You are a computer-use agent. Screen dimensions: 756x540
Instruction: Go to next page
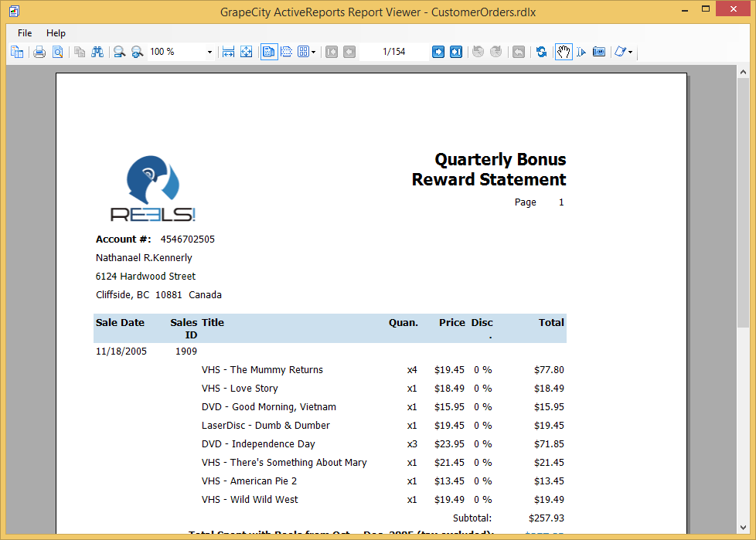(438, 52)
